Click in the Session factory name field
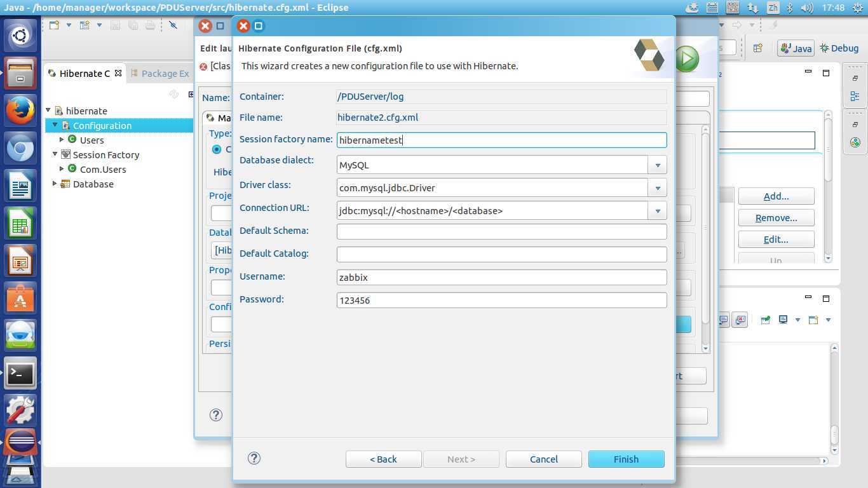The height and width of the screenshot is (488, 868). [501, 140]
